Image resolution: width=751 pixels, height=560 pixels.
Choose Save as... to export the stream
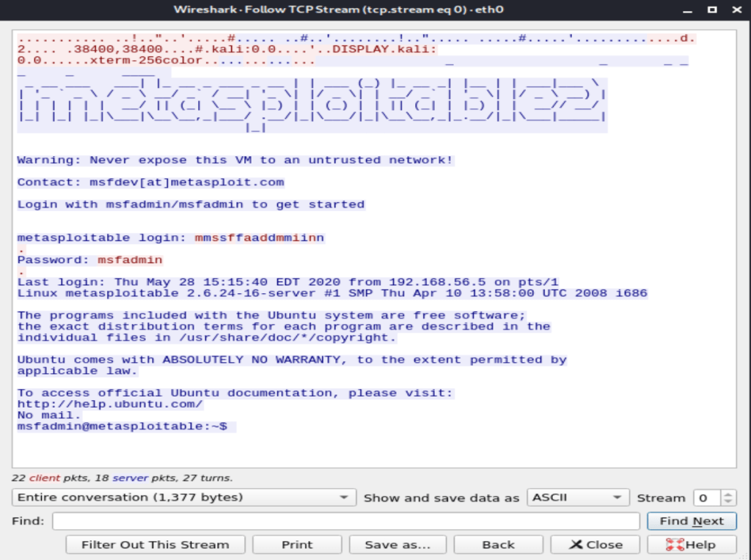click(x=397, y=545)
